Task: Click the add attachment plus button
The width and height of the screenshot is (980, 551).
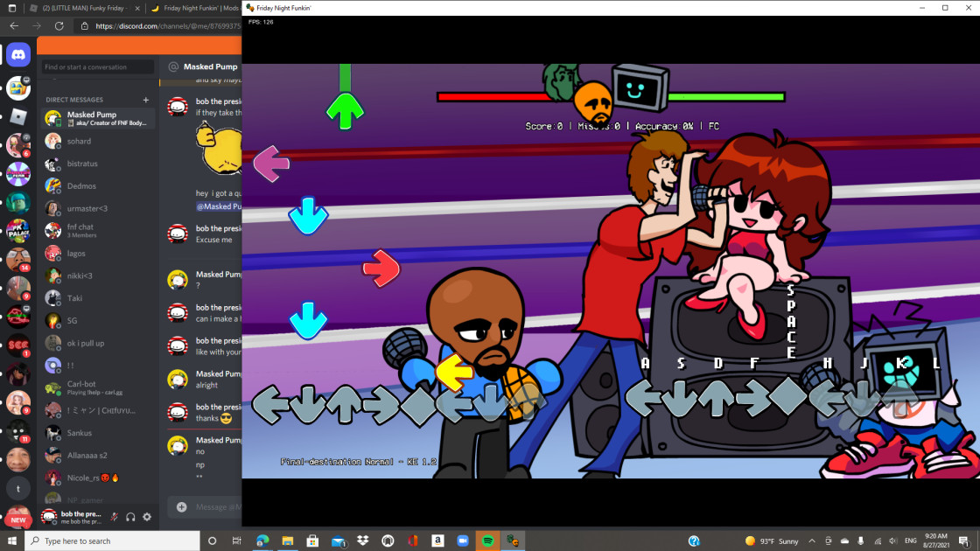Action: 181,507
